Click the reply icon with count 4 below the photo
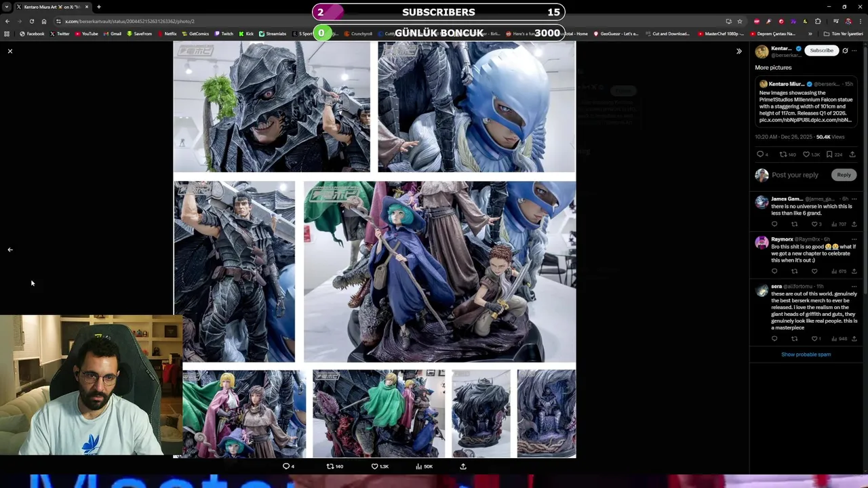 coord(288,466)
